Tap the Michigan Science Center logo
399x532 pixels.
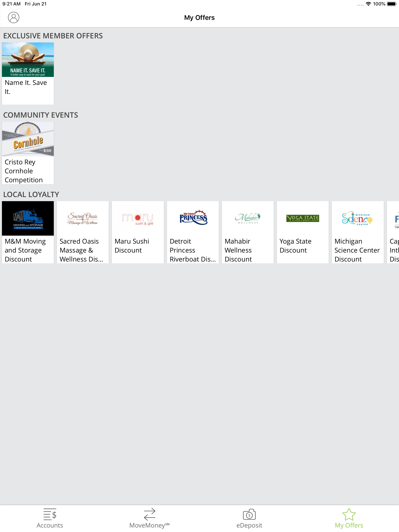click(357, 218)
